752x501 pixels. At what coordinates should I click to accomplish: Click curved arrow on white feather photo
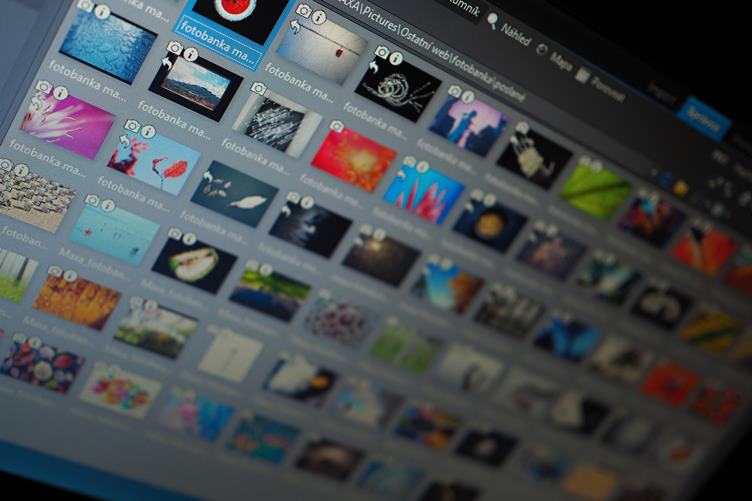tap(208, 177)
